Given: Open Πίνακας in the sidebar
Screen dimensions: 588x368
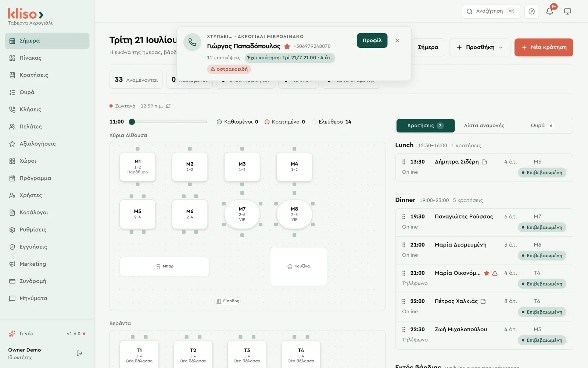Looking at the screenshot, I should click(x=47, y=58).
